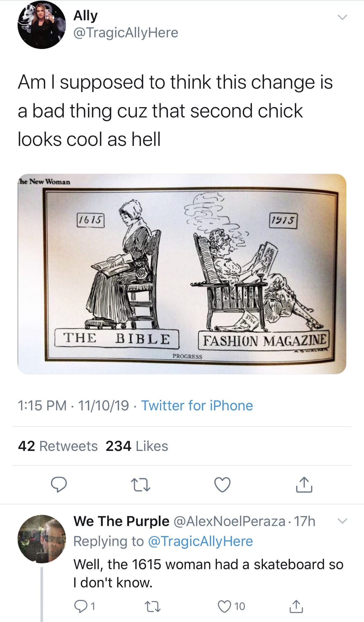Share Ally's tweet

[304, 484]
